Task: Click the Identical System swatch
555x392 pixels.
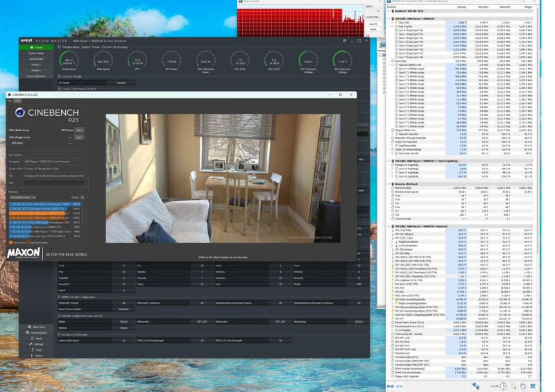Action: [28, 243]
